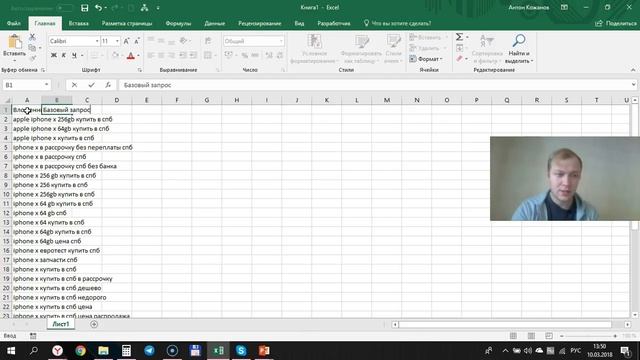Click the Conditional Formatting icon
This screenshot has width=640, height=360.
315,42
